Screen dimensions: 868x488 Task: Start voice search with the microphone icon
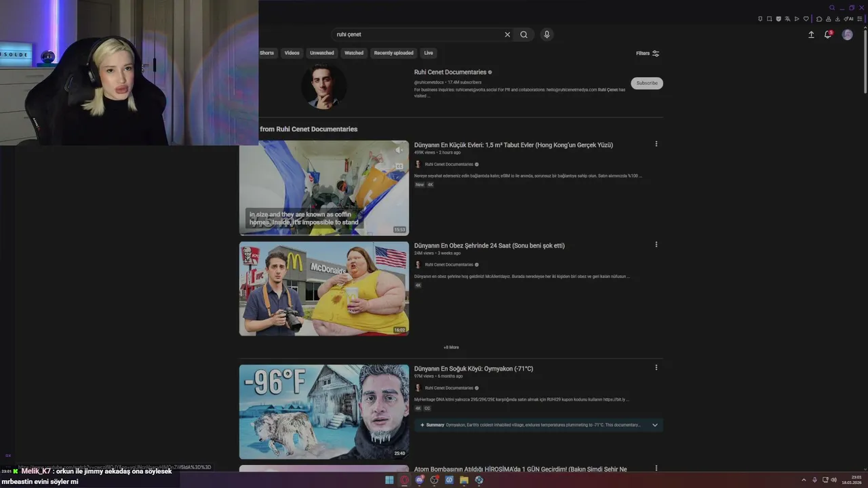click(547, 35)
